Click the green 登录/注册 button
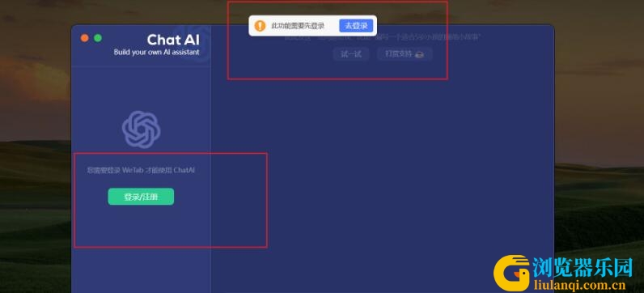Viewport: 644px width, 293px height. (141, 197)
